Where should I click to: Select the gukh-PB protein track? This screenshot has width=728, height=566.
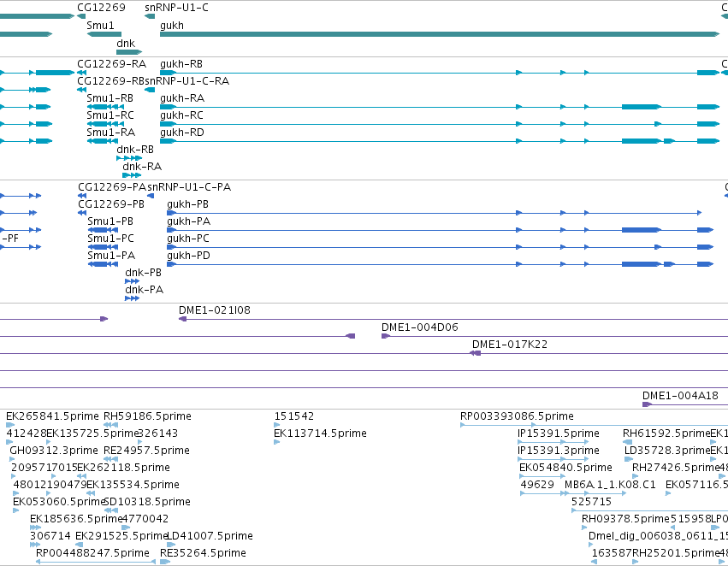(434, 213)
